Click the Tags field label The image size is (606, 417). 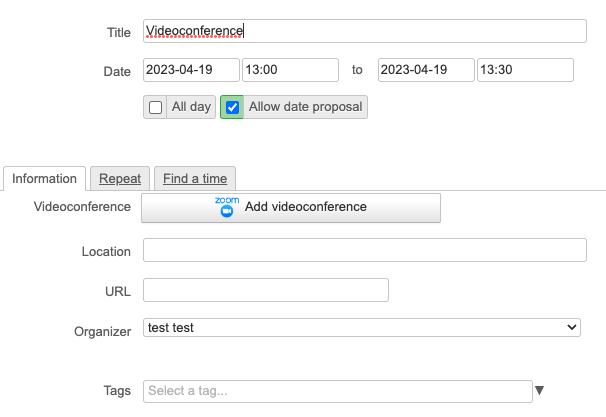coord(116,391)
